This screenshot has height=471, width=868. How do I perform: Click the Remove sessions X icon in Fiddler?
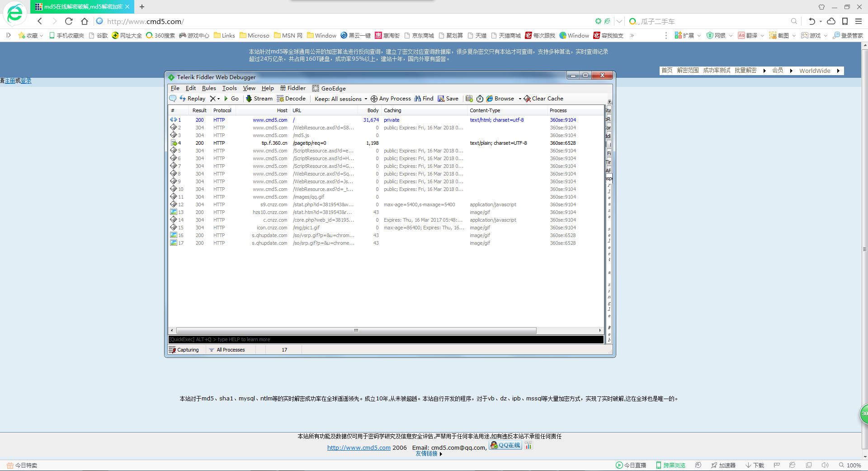pos(213,99)
